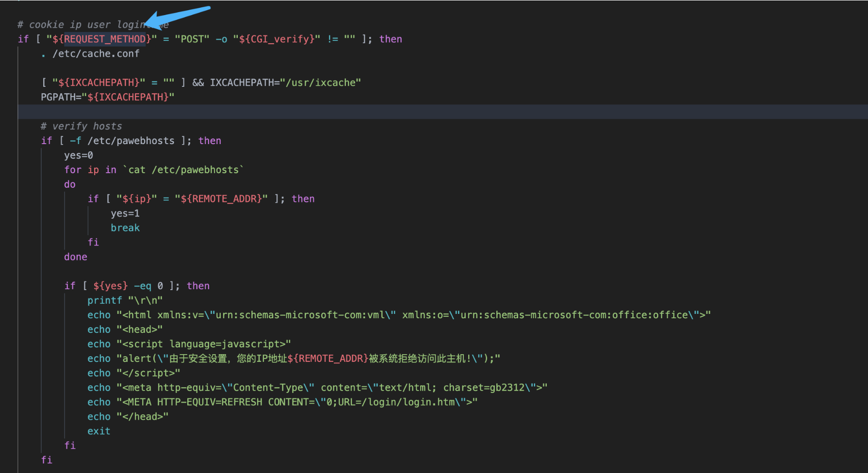This screenshot has width=868, height=473.
Task: Click the "do" keyword of the for loop
Action: tap(69, 184)
